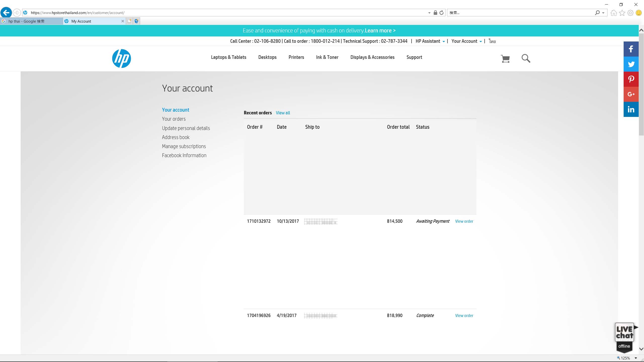Image resolution: width=644 pixels, height=362 pixels.
Task: Expand address bar history dropdown
Action: [x=429, y=13]
